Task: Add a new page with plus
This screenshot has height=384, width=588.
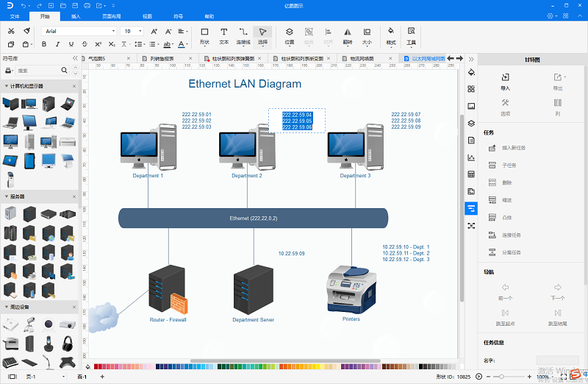Action: point(102,377)
